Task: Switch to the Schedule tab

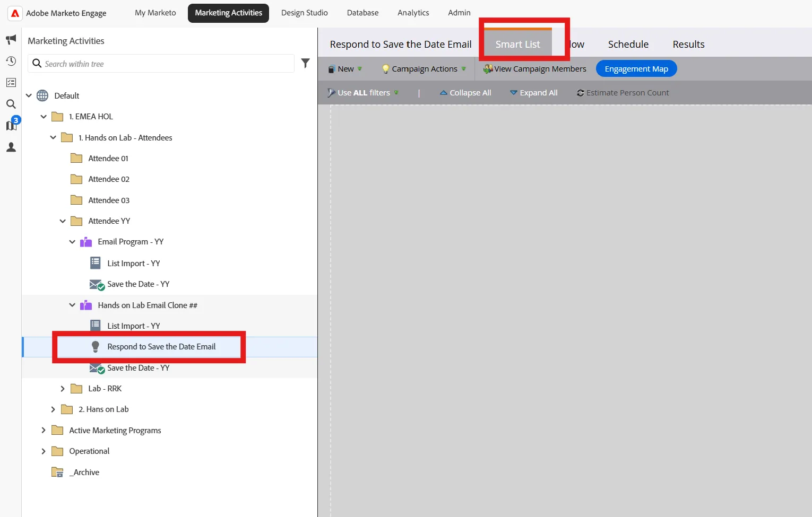Action: click(628, 45)
